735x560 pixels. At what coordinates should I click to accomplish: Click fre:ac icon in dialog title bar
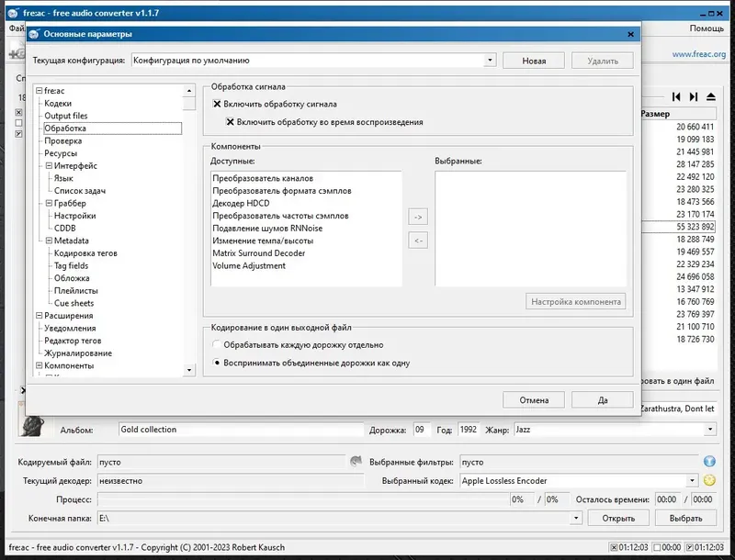pos(34,34)
